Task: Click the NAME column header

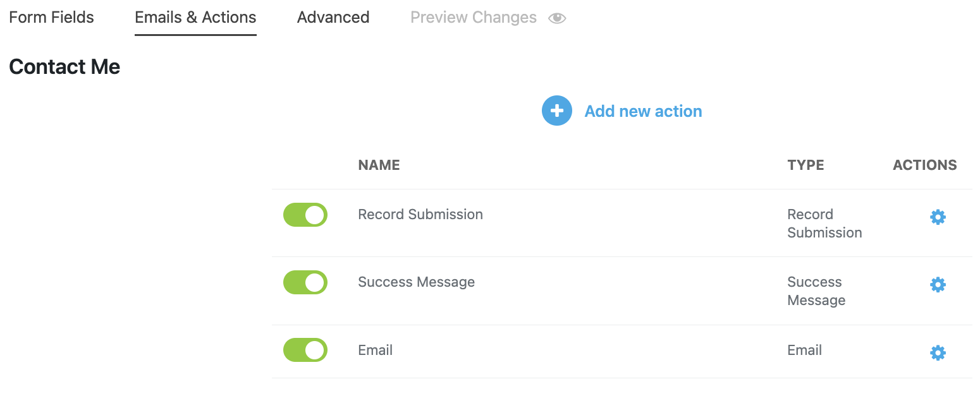Action: 379,165
